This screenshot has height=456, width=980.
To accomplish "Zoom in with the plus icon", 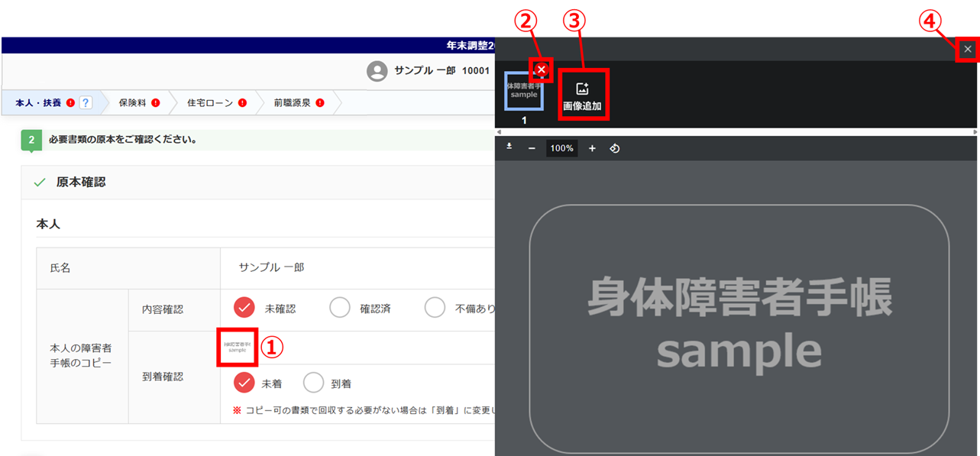I will pyautogui.click(x=592, y=148).
